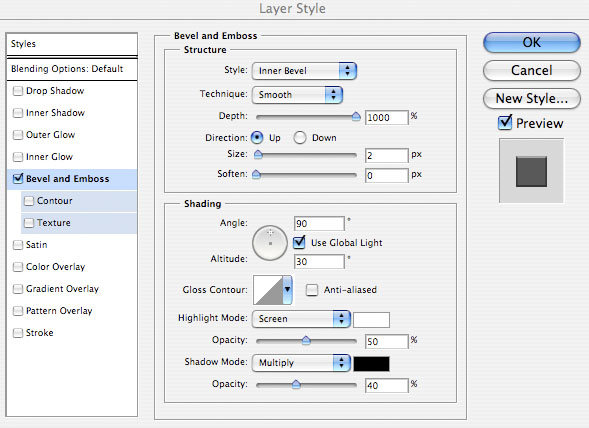
Task: Click the Highlight Opacity field showing 50
Action: [387, 342]
